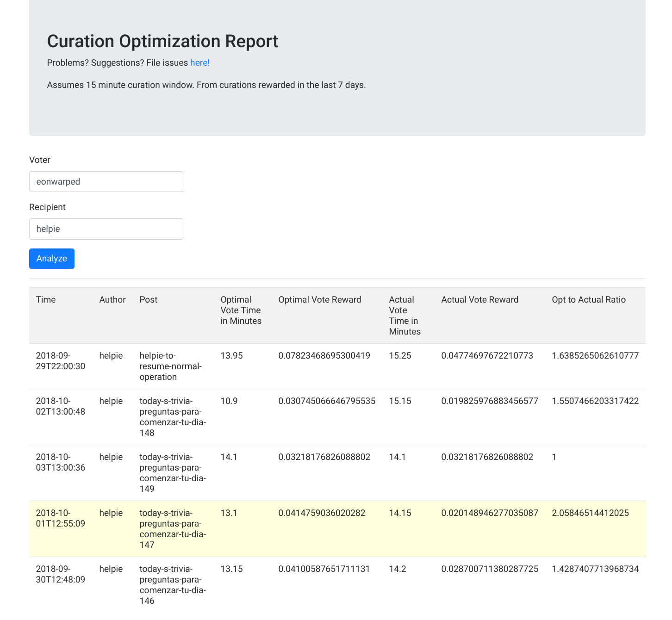Click the 2018-09-29T22:00:30 time cell
672x620 pixels.
61,361
